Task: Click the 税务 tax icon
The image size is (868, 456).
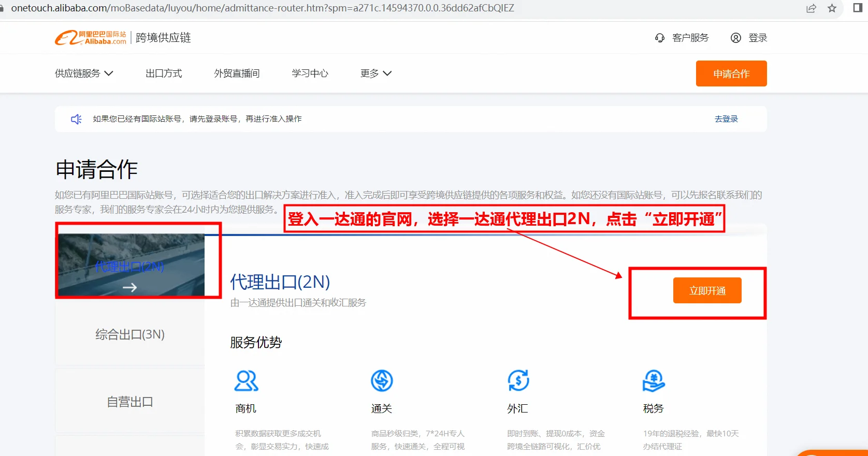Action: pyautogui.click(x=654, y=381)
